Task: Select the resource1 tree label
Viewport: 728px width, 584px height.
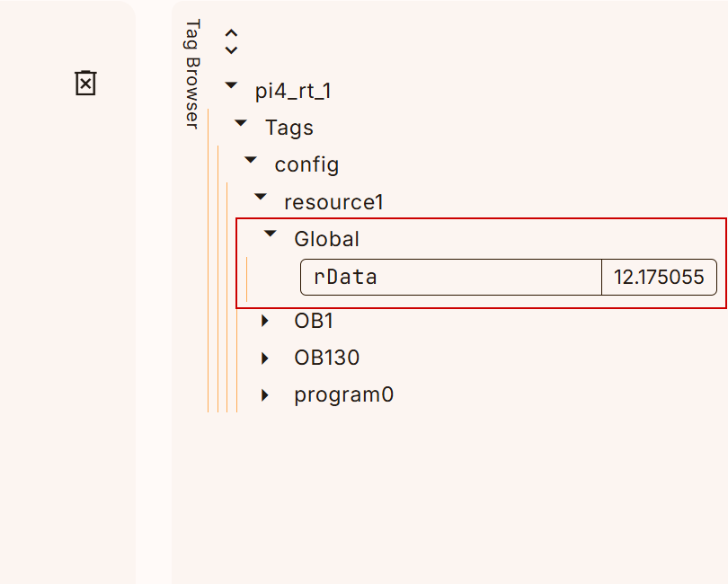Action: pyautogui.click(x=333, y=202)
